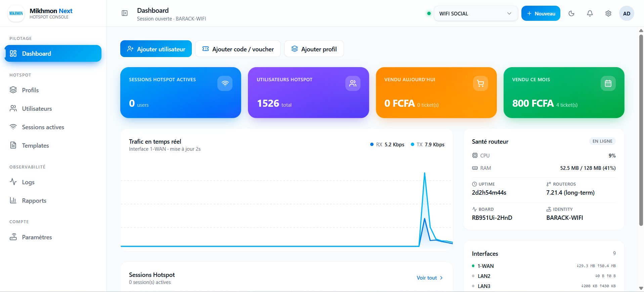The height and width of the screenshot is (292, 644).
Task: Open the AD user avatar menu
Action: 627,13
